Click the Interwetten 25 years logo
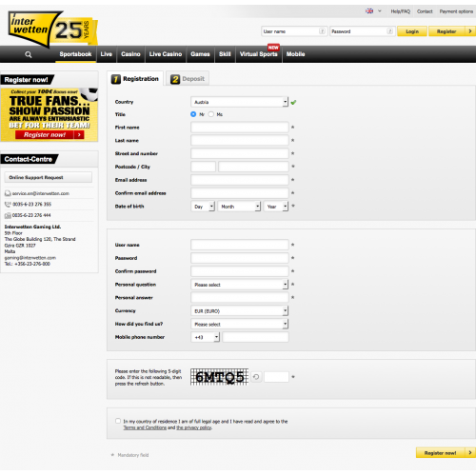Screen dimensions: 476x476 pos(52,30)
